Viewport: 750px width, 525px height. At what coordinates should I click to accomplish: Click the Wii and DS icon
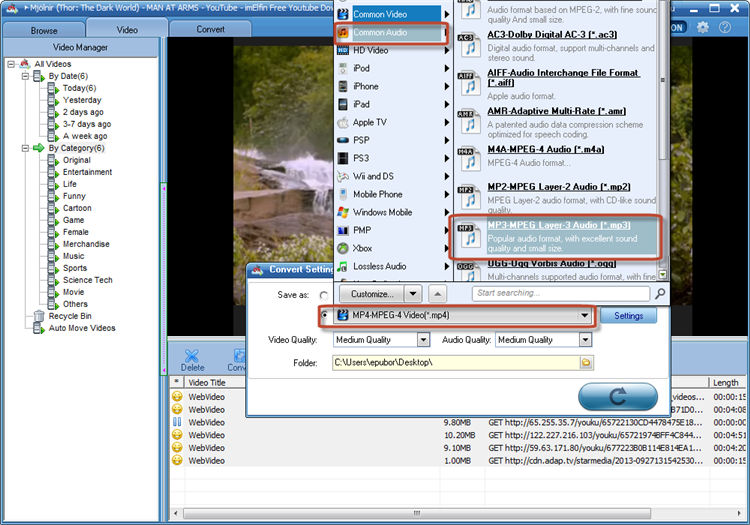(343, 176)
